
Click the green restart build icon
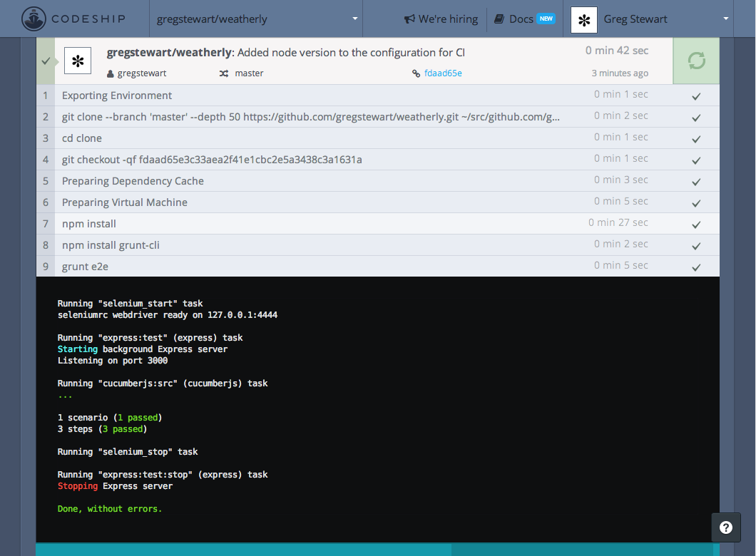pos(696,61)
